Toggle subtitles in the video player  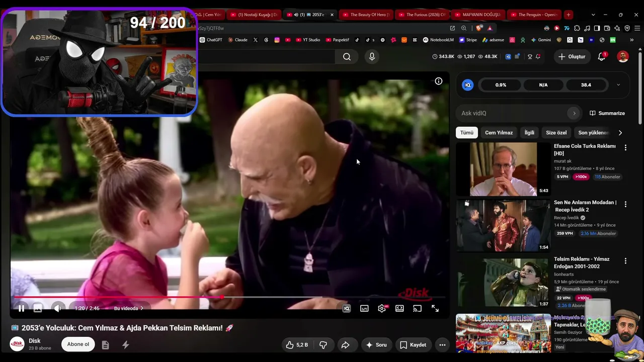pos(364,309)
